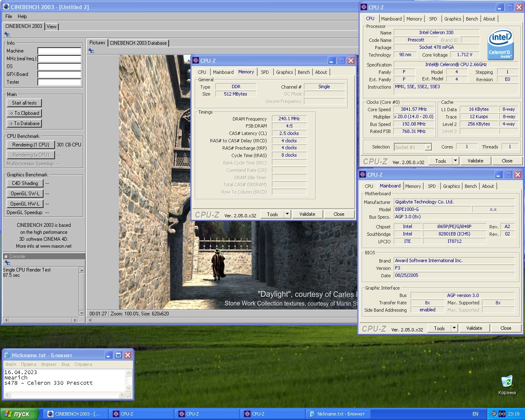Open the Socket #1 selection dropdown

click(x=428, y=147)
